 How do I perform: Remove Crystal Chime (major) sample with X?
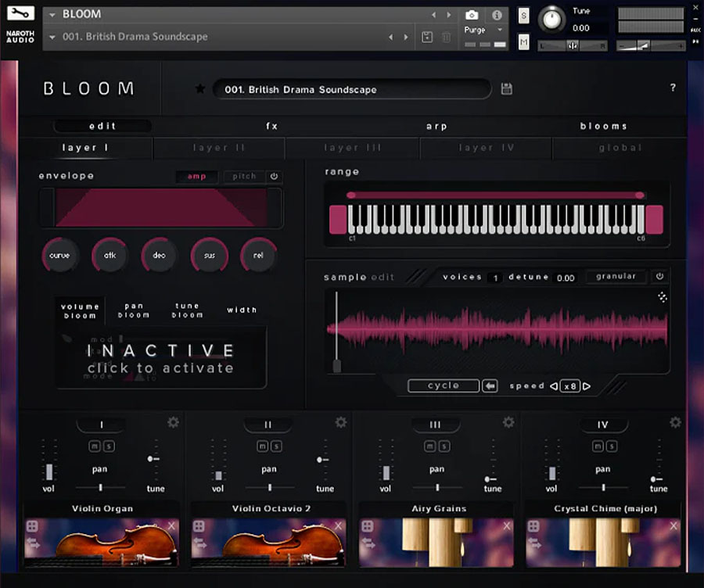pyautogui.click(x=673, y=525)
